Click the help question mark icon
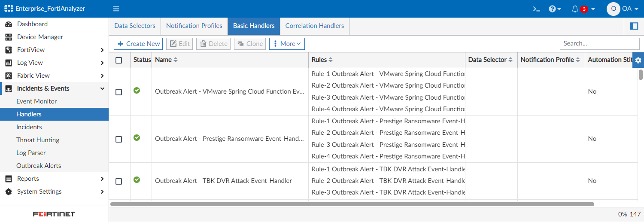Screen dimensions: 644x222 (x=553, y=9)
